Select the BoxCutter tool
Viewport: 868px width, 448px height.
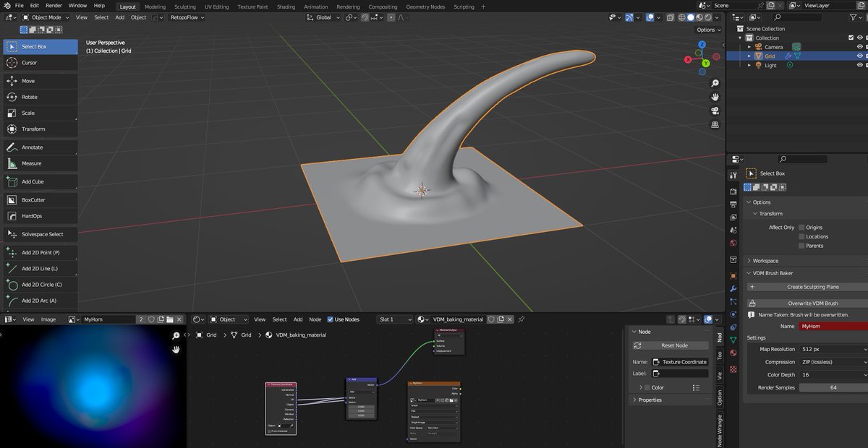(x=40, y=199)
